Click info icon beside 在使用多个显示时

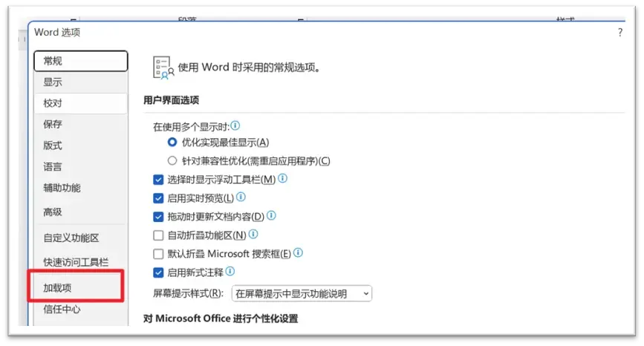coord(236,125)
